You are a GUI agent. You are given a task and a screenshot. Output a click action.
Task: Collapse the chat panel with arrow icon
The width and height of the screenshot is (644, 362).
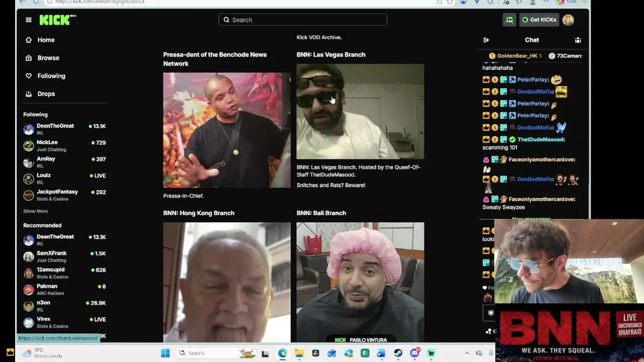(486, 40)
